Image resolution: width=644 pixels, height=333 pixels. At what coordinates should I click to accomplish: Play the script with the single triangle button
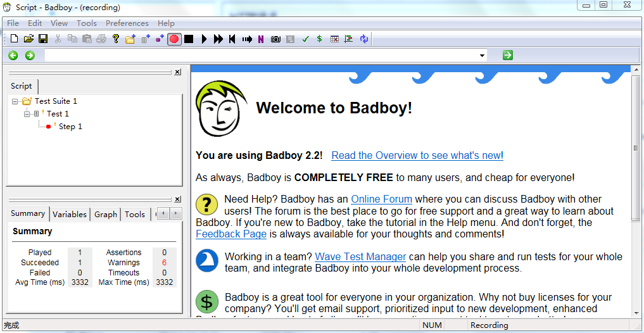click(x=204, y=39)
